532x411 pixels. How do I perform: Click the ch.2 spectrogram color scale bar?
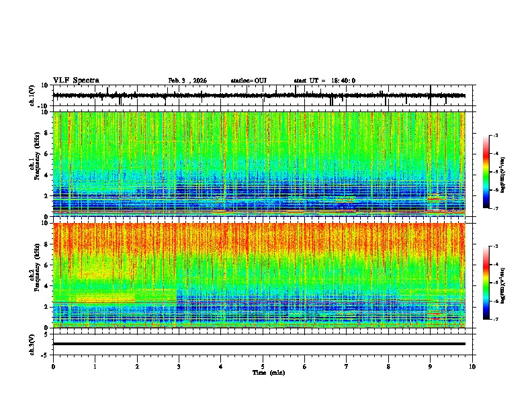pyautogui.click(x=486, y=283)
